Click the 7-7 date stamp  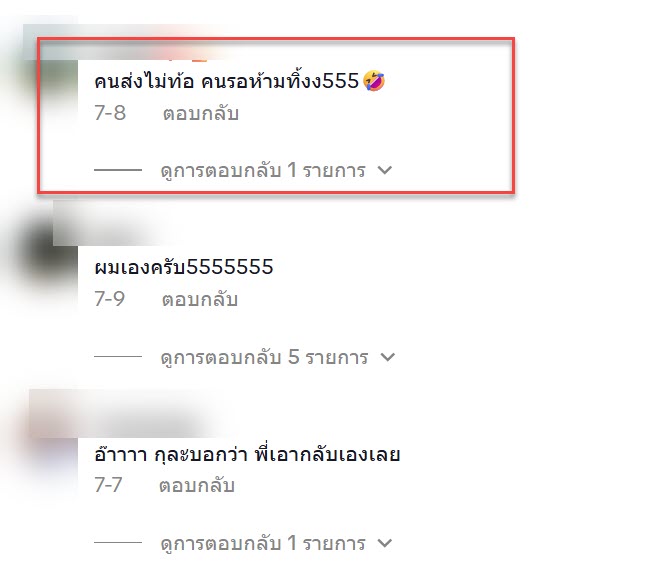click(108, 485)
